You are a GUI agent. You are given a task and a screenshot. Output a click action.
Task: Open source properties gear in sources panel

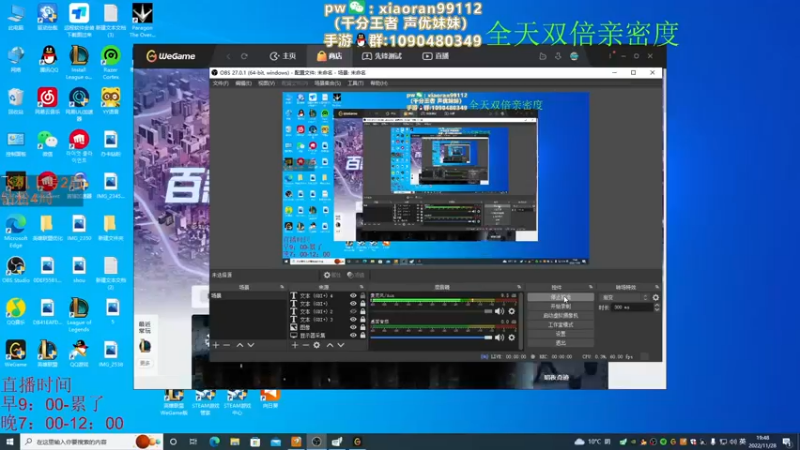pyautogui.click(x=316, y=345)
